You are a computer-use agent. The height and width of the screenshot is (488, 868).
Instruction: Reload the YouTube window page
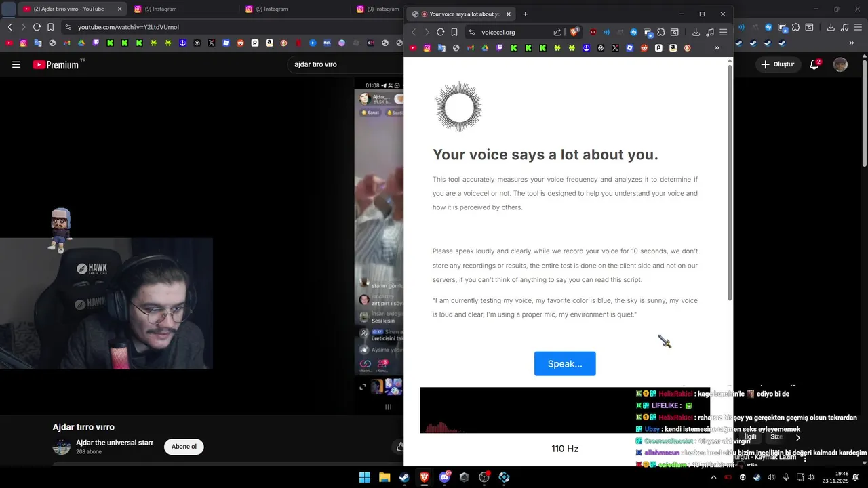37,27
